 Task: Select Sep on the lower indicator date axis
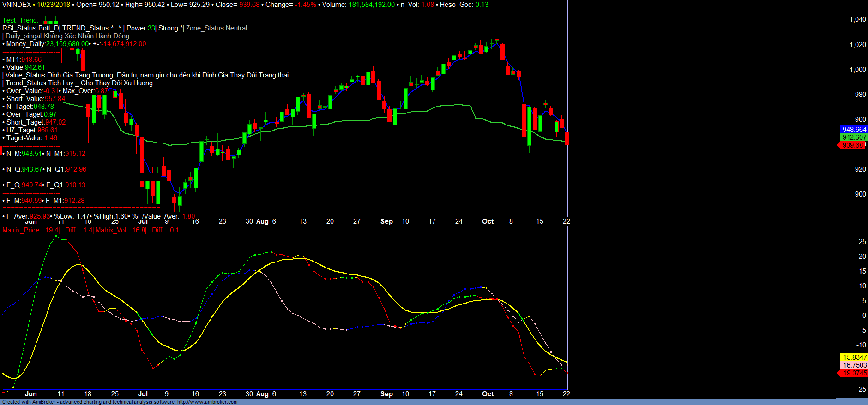(386, 394)
